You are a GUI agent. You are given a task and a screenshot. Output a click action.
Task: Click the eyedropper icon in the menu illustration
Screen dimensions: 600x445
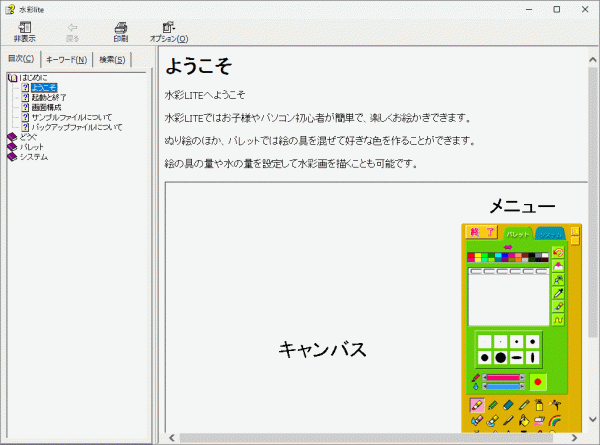pyautogui.click(x=558, y=293)
